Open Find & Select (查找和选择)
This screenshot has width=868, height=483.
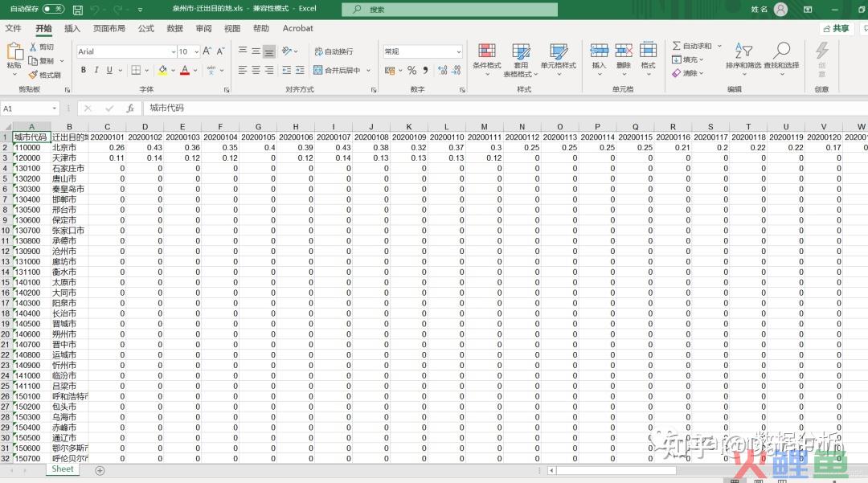click(781, 58)
